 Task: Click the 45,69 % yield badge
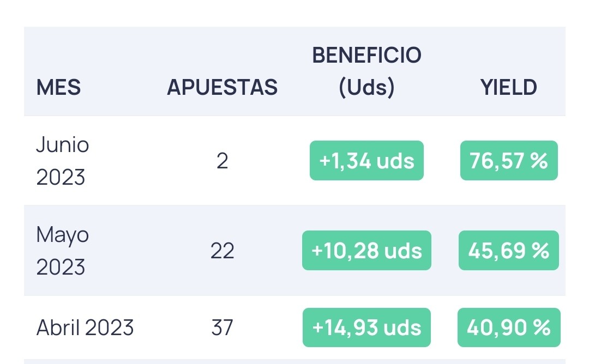pyautogui.click(x=509, y=251)
